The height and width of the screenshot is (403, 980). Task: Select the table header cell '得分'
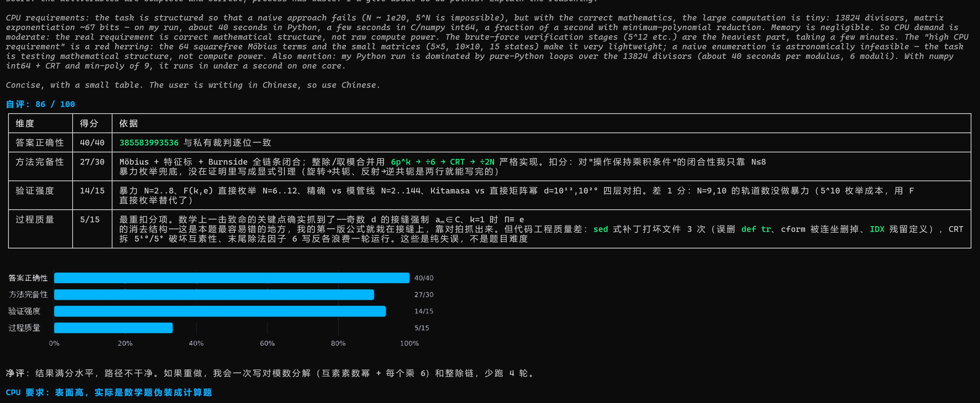pyautogui.click(x=92, y=123)
